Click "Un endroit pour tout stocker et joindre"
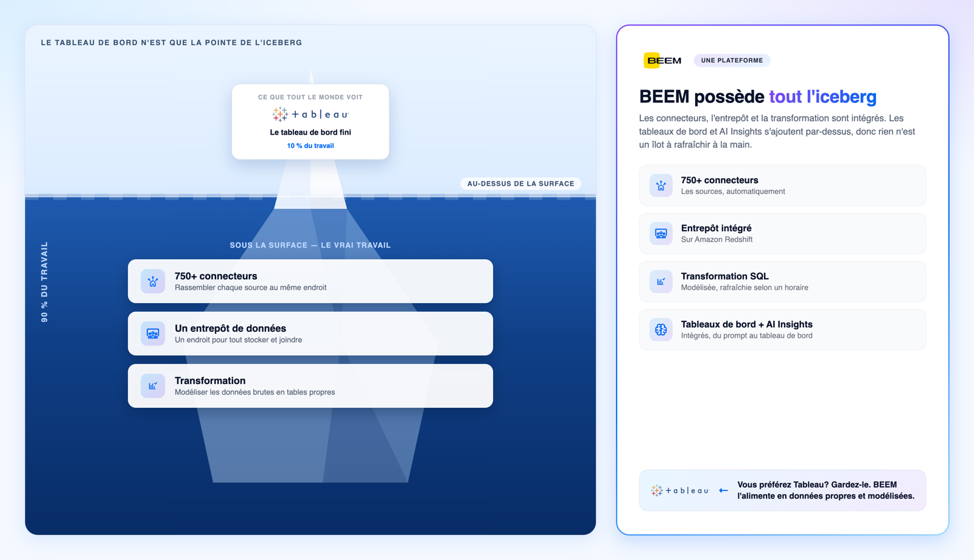Screen dimensions: 974x560 point(238,340)
